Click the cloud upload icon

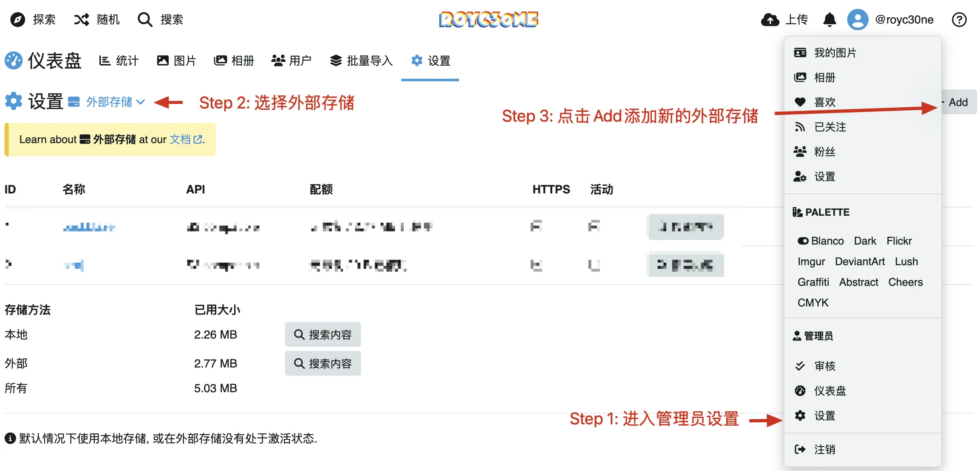[x=770, y=19]
